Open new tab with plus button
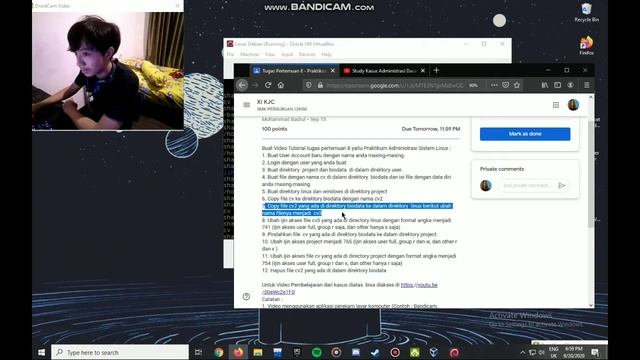The width and height of the screenshot is (640, 360). [x=436, y=70]
